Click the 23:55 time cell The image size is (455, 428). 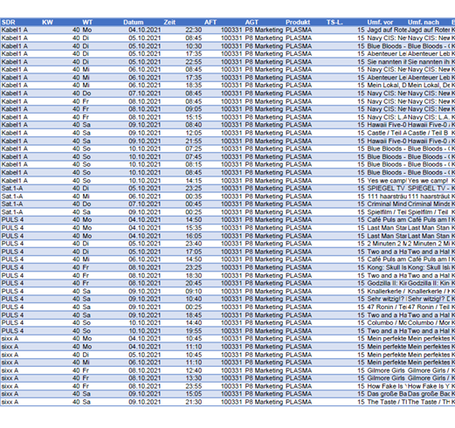(194, 386)
